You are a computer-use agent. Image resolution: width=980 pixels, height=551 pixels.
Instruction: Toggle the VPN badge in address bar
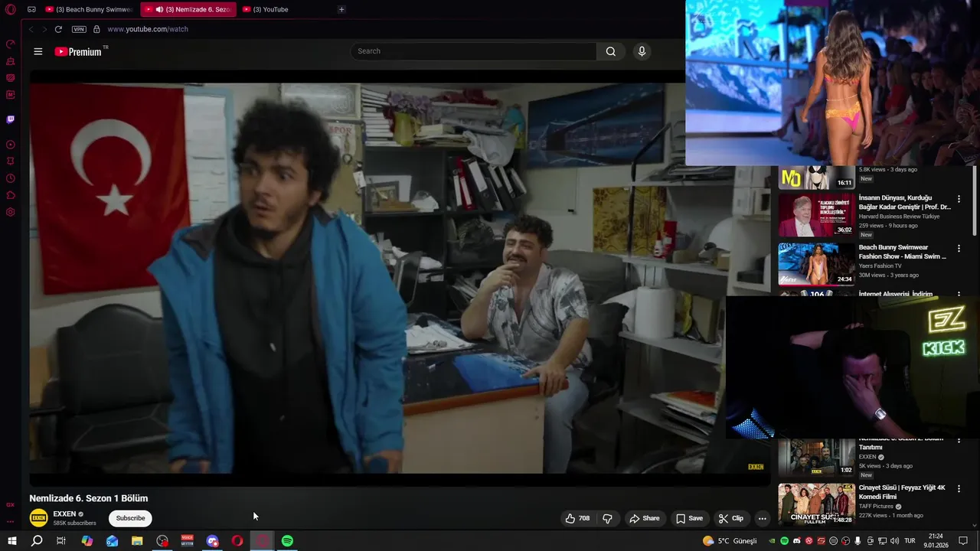coord(79,29)
